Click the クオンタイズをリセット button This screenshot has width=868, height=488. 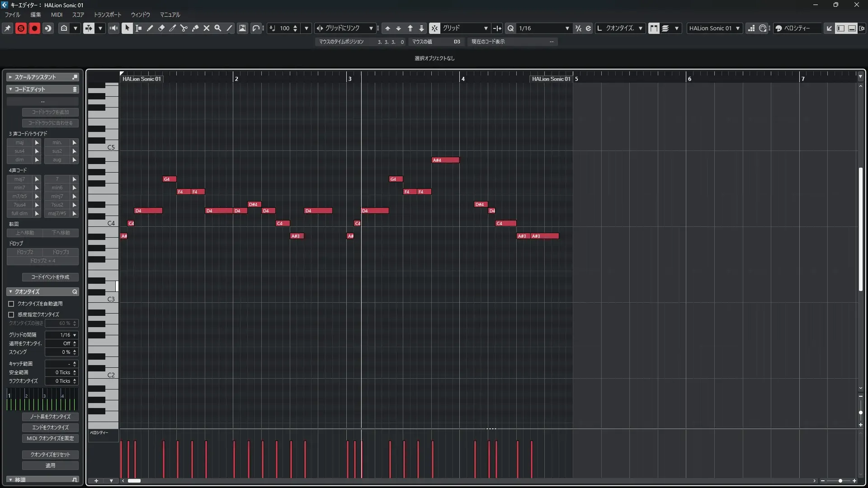(x=50, y=455)
